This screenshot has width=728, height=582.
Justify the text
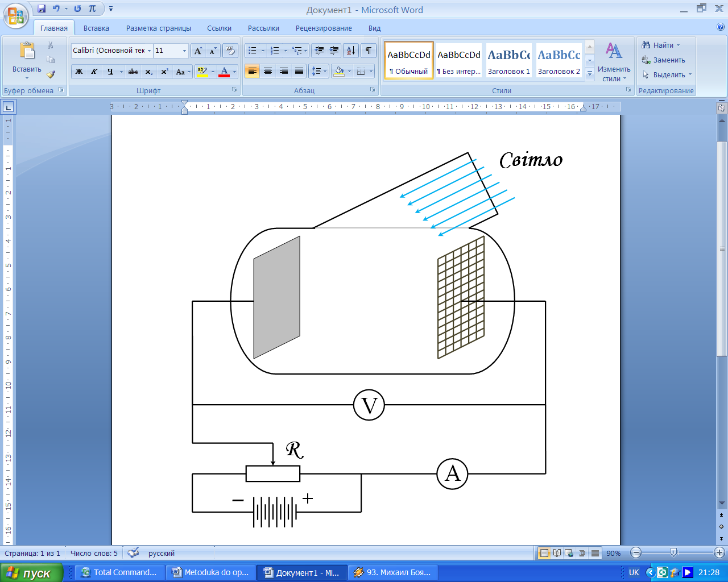[x=299, y=72]
